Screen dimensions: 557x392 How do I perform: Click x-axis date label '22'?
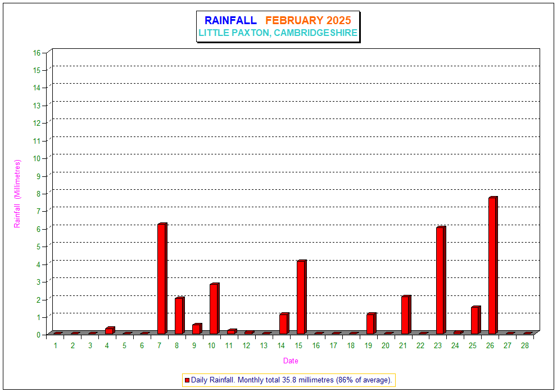420,345
